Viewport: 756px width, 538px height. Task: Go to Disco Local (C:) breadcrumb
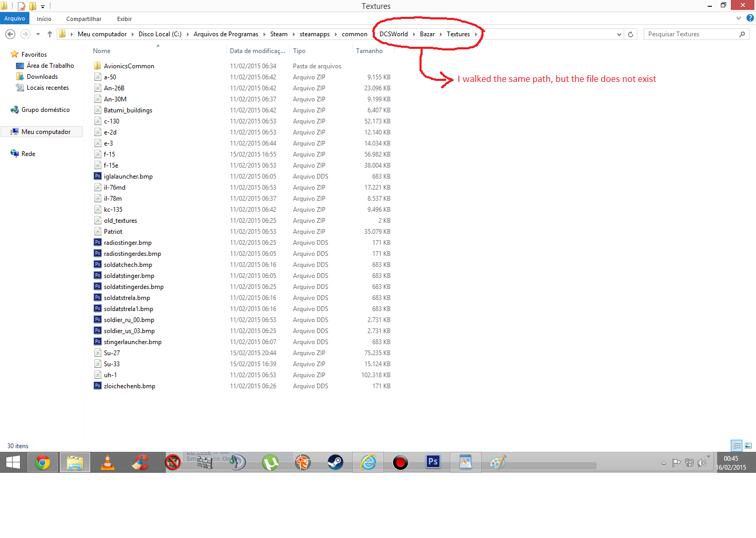click(160, 34)
